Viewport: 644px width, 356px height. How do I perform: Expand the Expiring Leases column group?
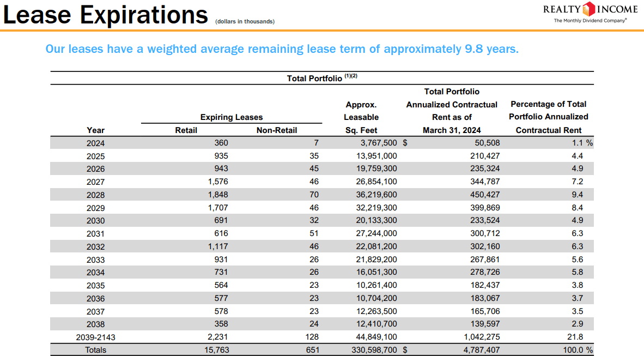[x=230, y=117]
